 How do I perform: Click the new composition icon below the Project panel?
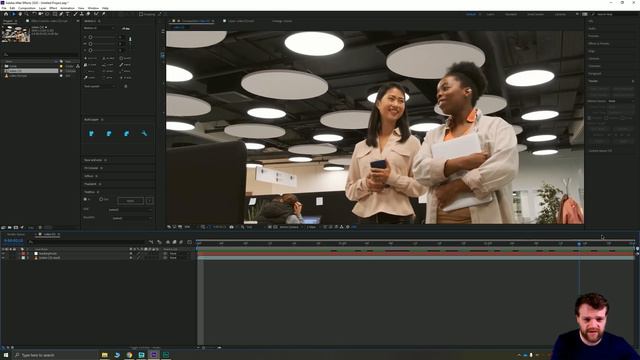click(16, 227)
